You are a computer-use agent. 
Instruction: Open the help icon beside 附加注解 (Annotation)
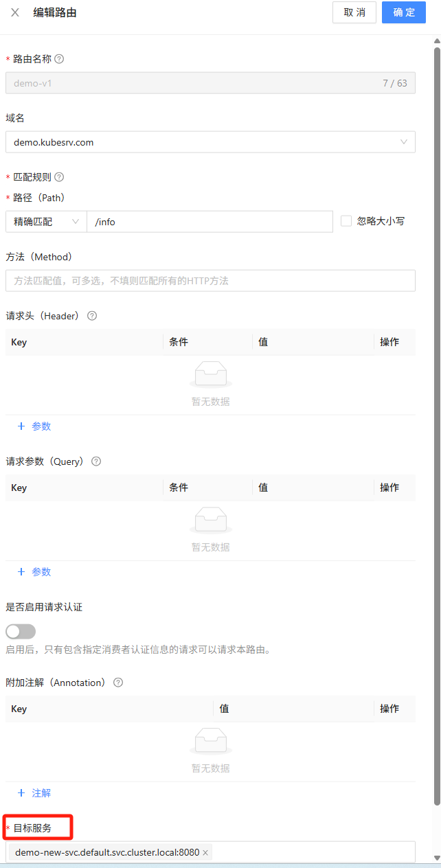point(118,683)
